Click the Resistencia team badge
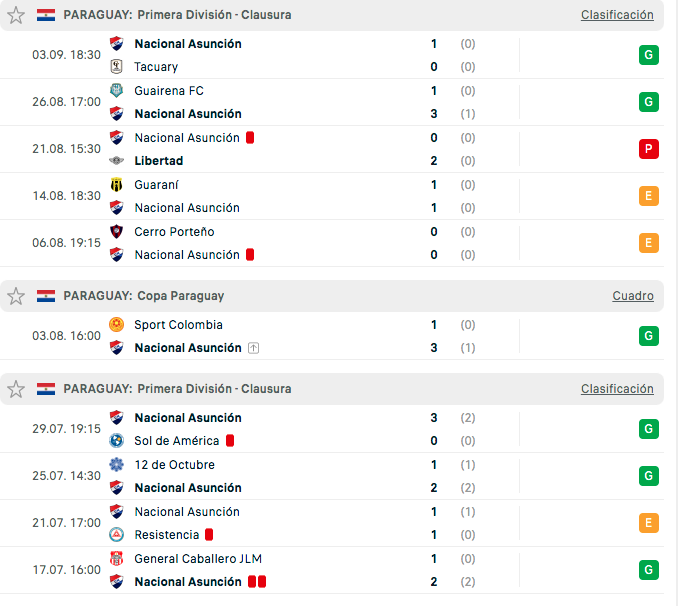 pyautogui.click(x=116, y=535)
